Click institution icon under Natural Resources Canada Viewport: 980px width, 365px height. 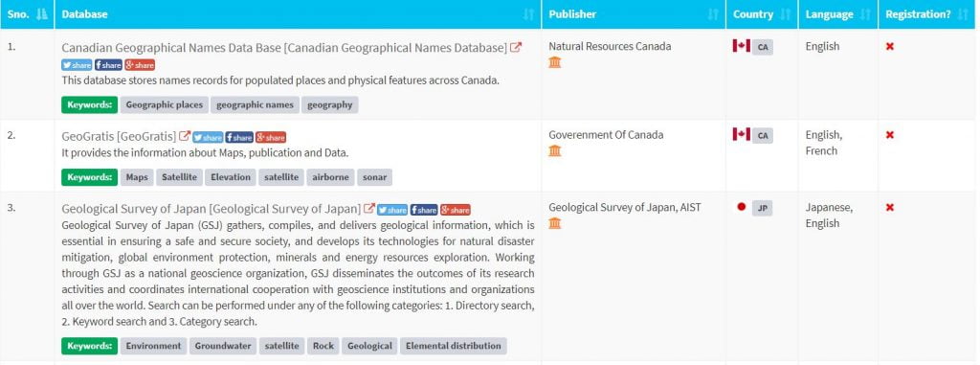(555, 62)
